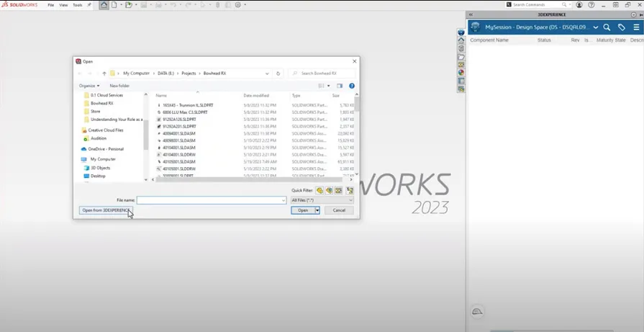
Task: Click the Open button in dialog
Action: 303,210
